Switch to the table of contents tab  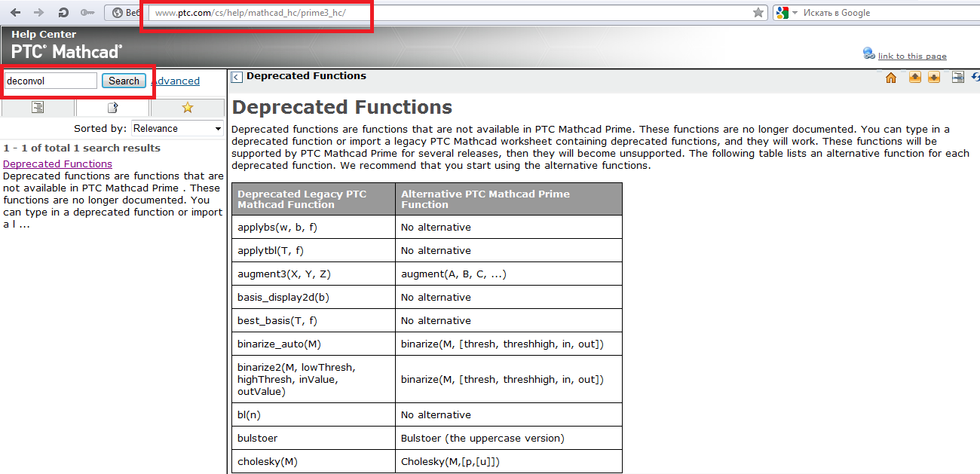pyautogui.click(x=38, y=108)
